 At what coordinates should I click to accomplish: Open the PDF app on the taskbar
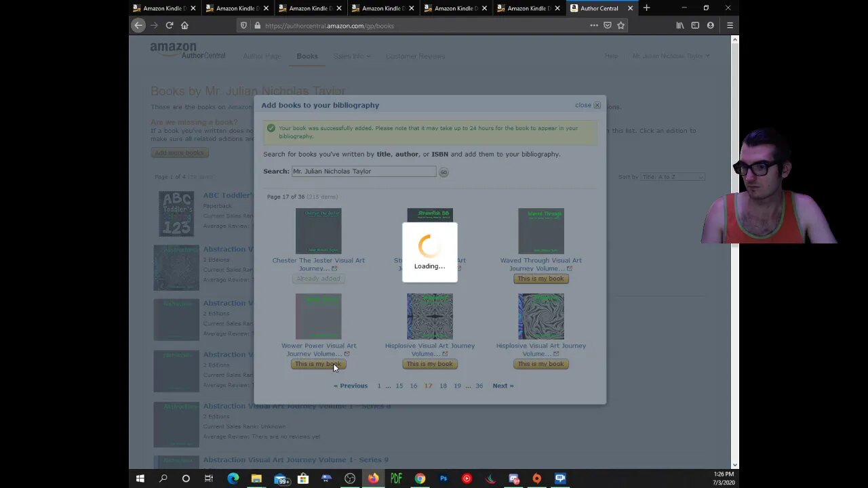[397, 479]
